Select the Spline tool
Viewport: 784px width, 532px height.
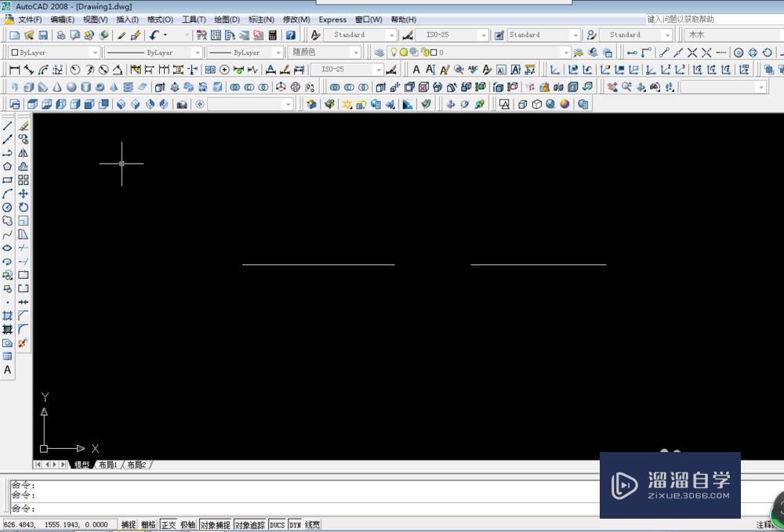pyautogui.click(x=7, y=233)
